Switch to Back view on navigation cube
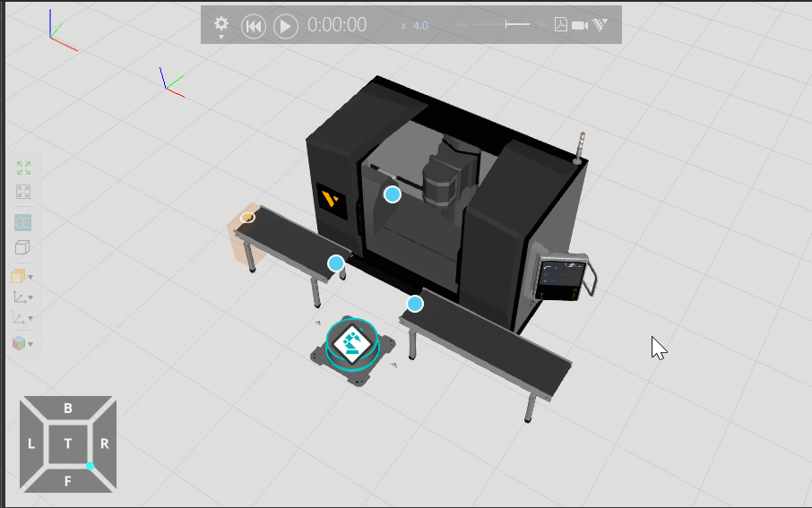 coord(68,408)
